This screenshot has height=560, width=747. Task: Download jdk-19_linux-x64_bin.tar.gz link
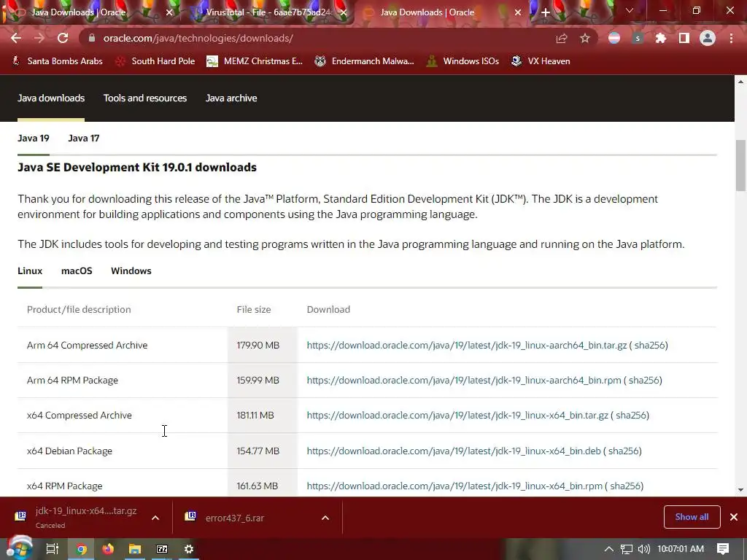click(457, 415)
